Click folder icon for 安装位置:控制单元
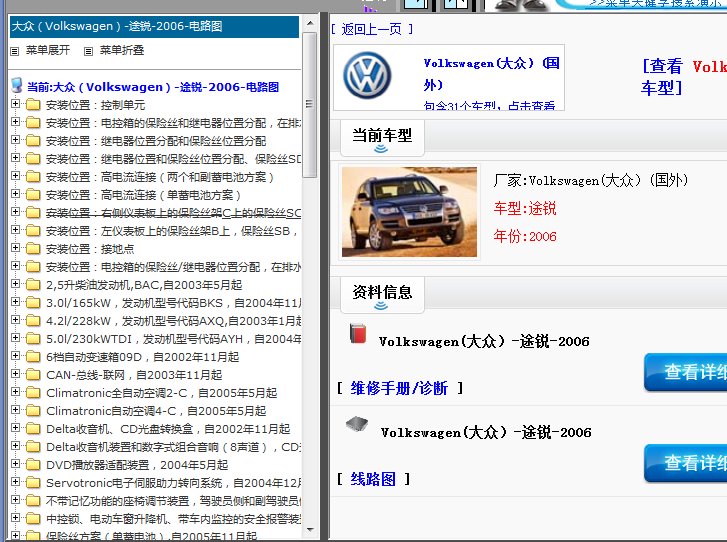The height and width of the screenshot is (542, 727). [33, 105]
